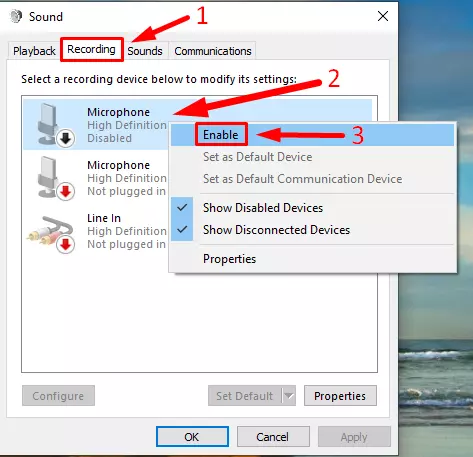Close the Sound dialog window
473x457 pixels.
tap(383, 16)
